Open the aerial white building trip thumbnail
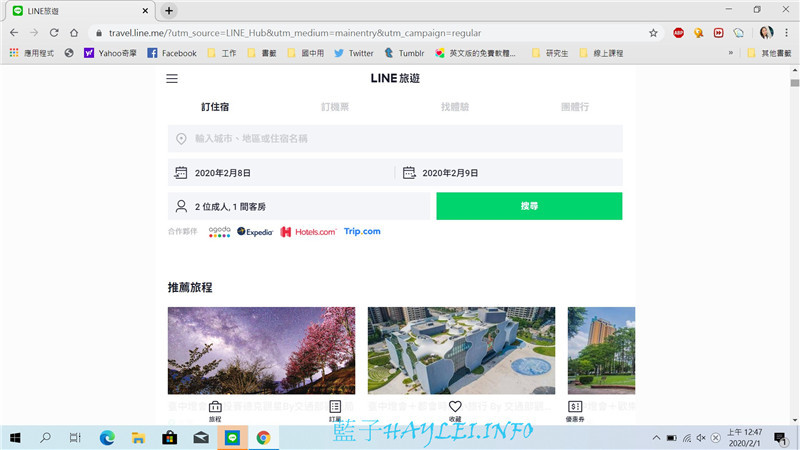 pyautogui.click(x=461, y=351)
